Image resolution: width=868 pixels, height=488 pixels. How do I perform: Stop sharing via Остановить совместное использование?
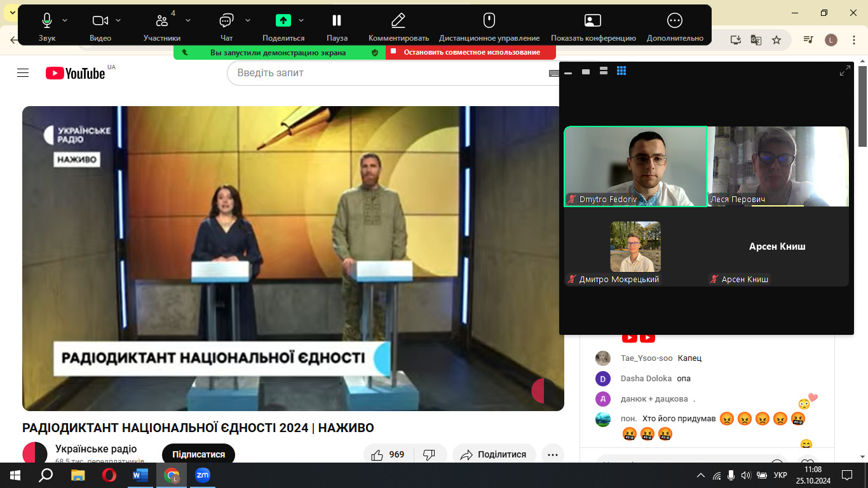click(x=471, y=52)
